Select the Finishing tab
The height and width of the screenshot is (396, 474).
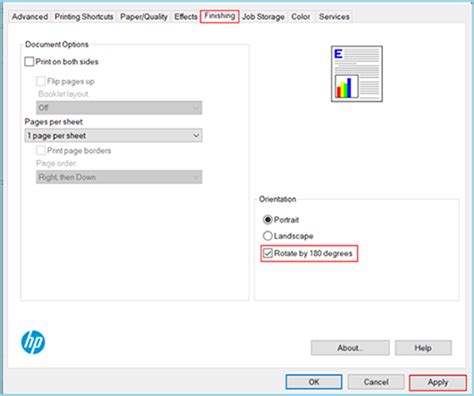point(220,16)
